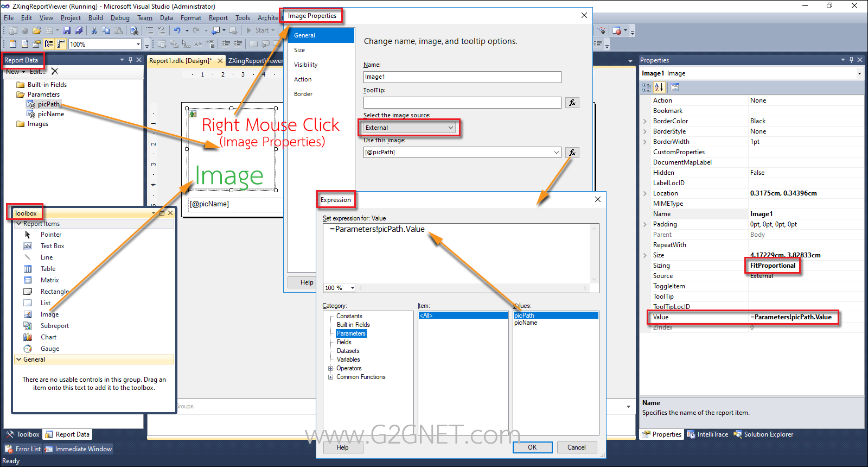Select the Visibility page in Image Properties

coord(306,65)
